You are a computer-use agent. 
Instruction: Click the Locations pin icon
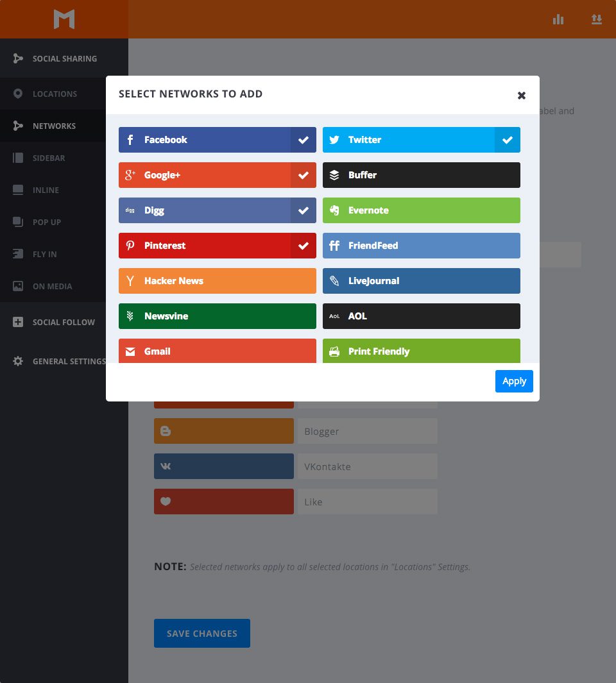click(18, 94)
